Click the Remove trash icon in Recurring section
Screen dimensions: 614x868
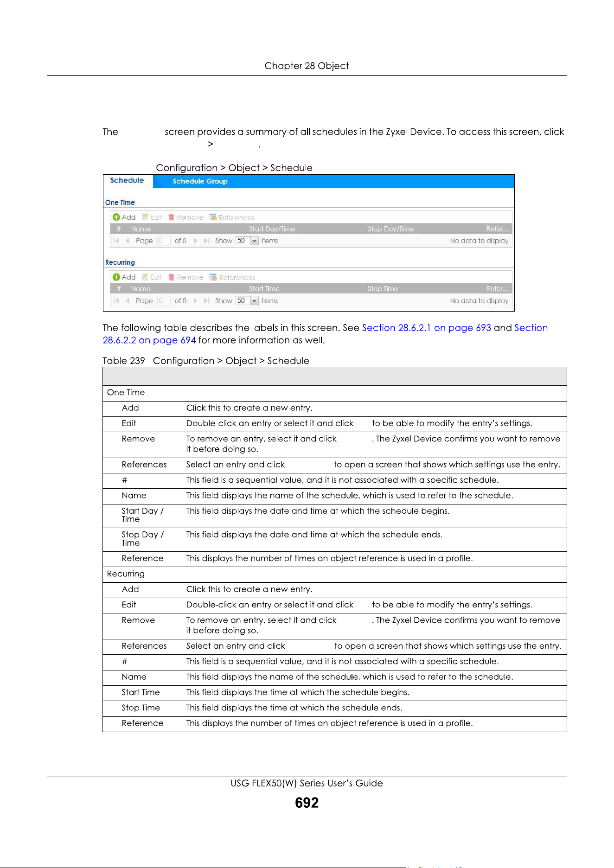tap(171, 277)
